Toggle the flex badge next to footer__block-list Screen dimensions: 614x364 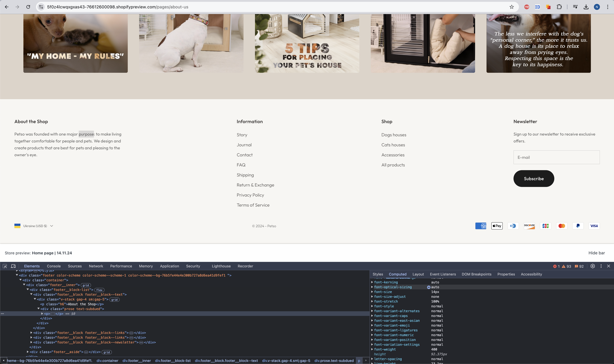coord(99,290)
